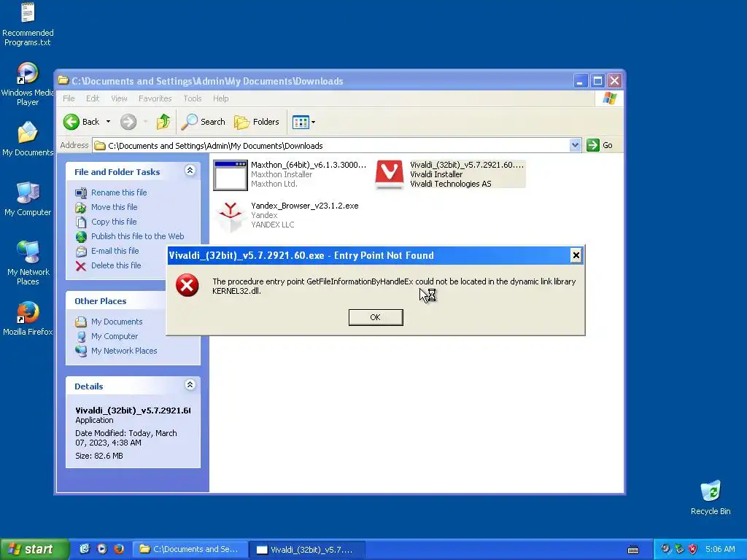Open My Computer under Other Places

(115, 336)
